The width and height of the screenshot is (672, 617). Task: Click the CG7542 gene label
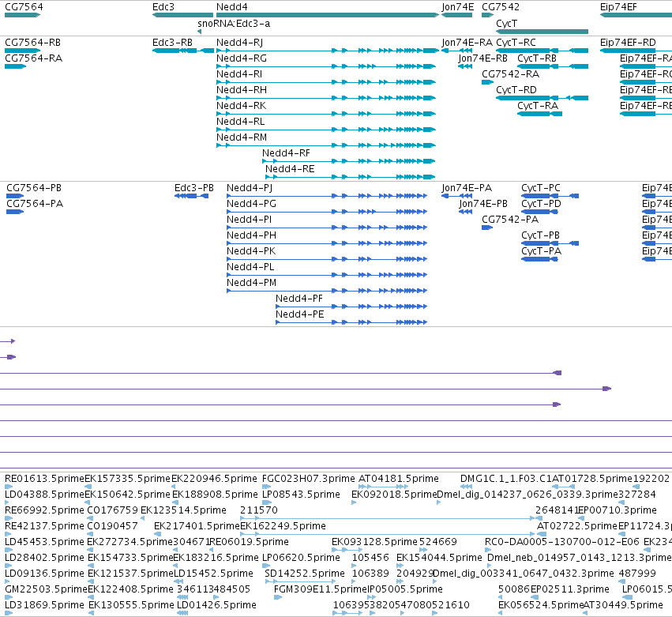501,7
